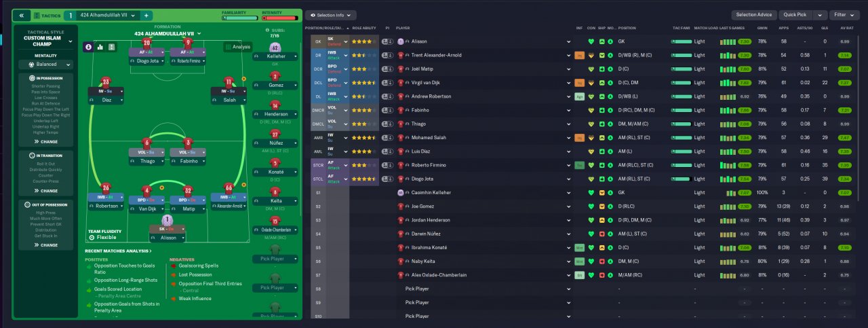Open the Filter menu
The width and height of the screenshot is (868, 328).
tap(844, 15)
